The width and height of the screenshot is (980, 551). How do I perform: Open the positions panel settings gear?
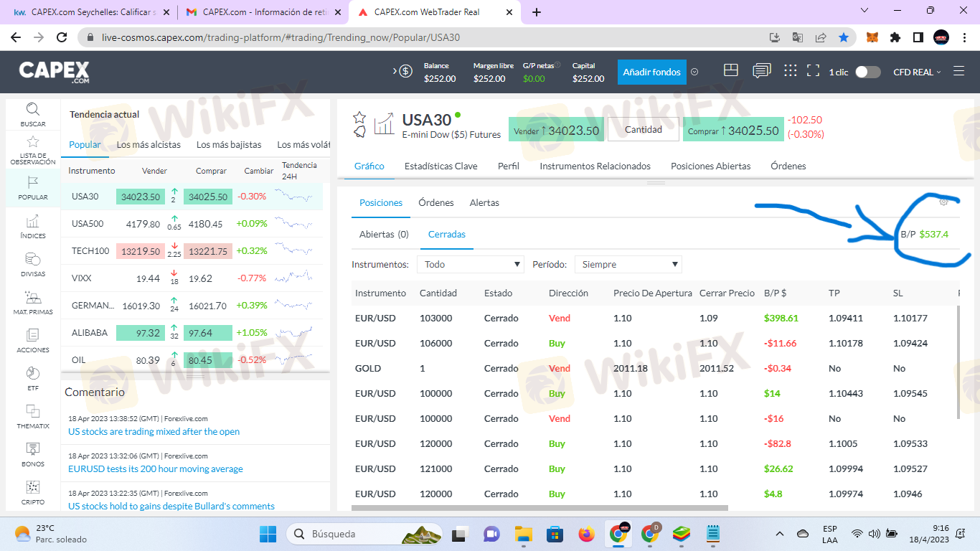943,202
